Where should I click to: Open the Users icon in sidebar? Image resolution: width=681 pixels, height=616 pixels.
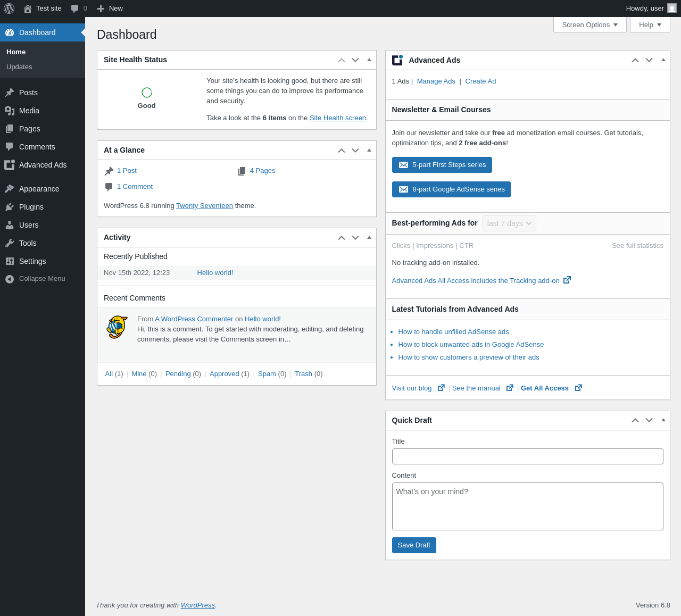tap(10, 225)
